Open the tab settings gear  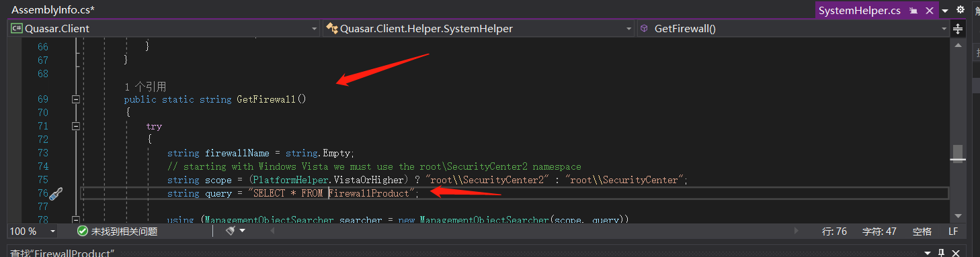(961, 10)
